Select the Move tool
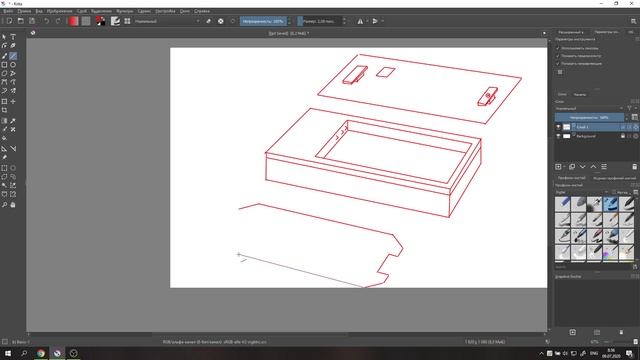The height and width of the screenshot is (360, 640). pyautogui.click(x=13, y=101)
